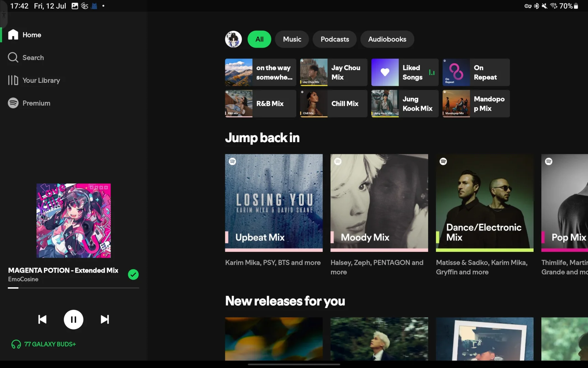Click the 'MAGENTA POTION - Extended Mix' song title

(63, 270)
